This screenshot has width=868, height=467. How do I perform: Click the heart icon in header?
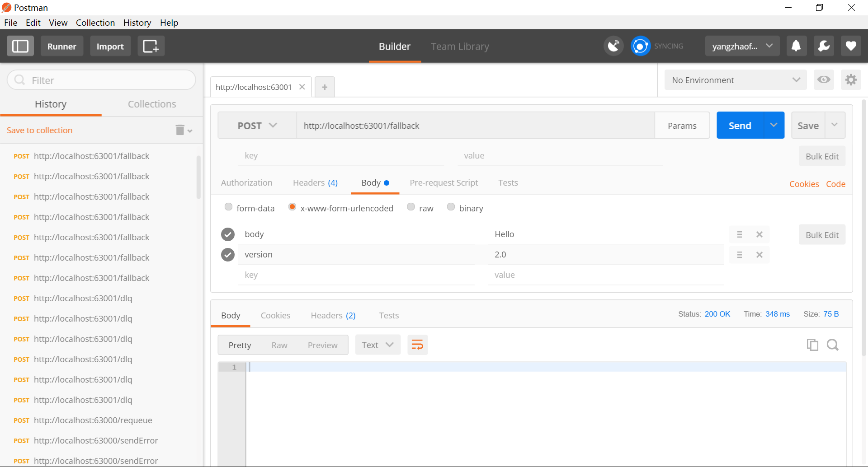pos(851,46)
